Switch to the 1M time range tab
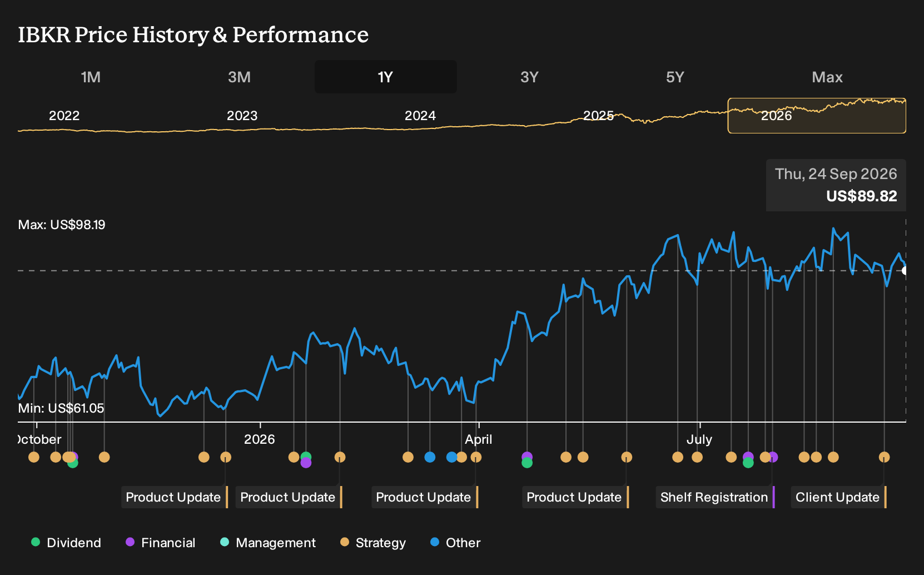This screenshot has height=575, width=924. pyautogui.click(x=91, y=77)
